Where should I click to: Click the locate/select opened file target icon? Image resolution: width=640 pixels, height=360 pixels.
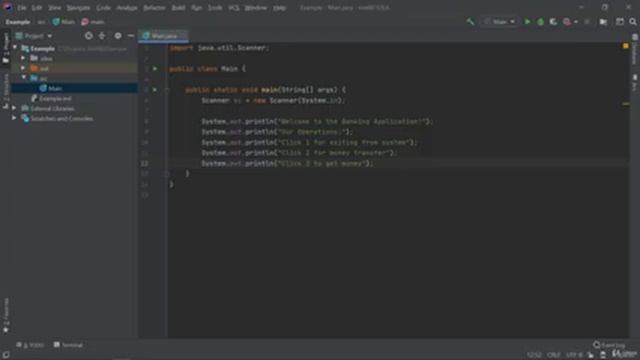click(88, 36)
